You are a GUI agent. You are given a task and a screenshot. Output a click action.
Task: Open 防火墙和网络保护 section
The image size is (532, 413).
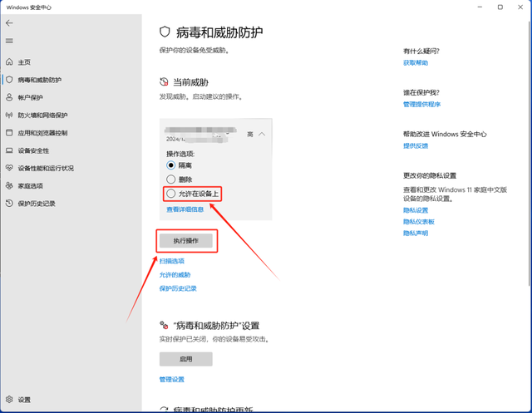pyautogui.click(x=42, y=116)
